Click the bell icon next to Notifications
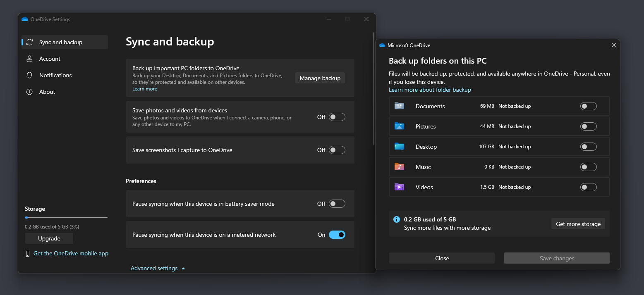Screen dimensions: 644x295 29,75
